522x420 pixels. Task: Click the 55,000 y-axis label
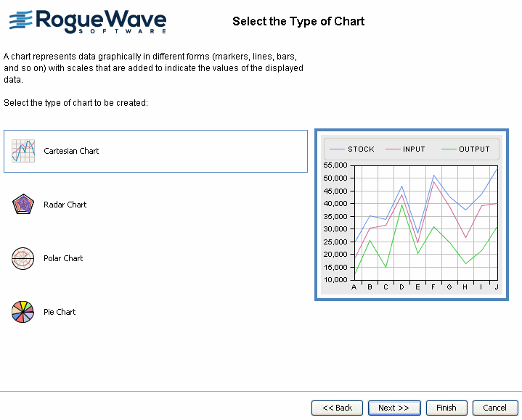(x=336, y=165)
